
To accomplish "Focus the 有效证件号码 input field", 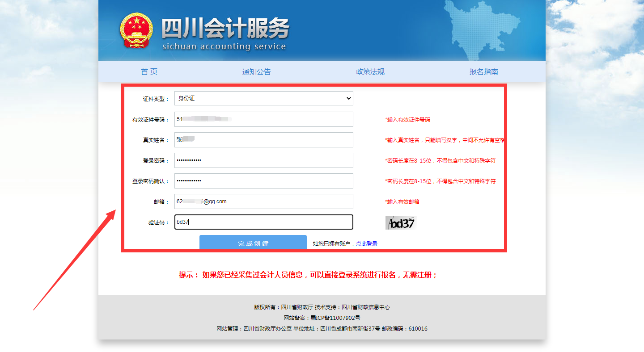I will (x=263, y=119).
